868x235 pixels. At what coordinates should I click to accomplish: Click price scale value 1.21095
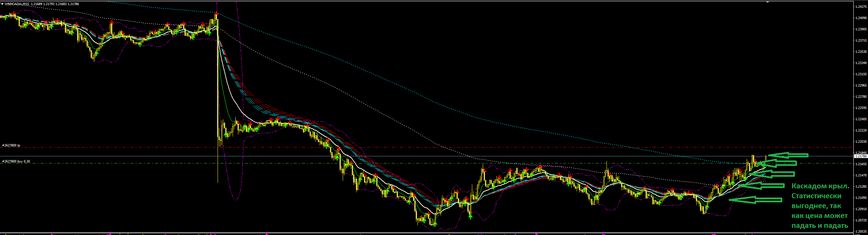[x=861, y=198]
